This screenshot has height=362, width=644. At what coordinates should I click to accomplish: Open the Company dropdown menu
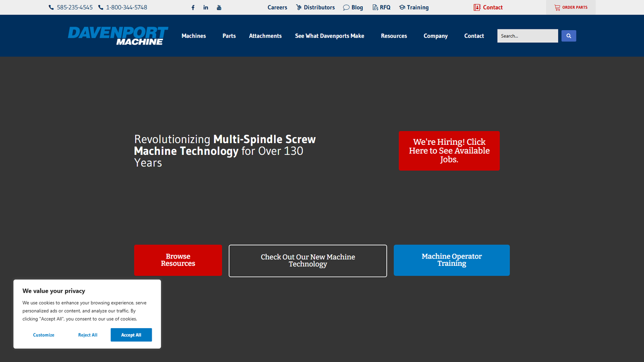pyautogui.click(x=435, y=36)
